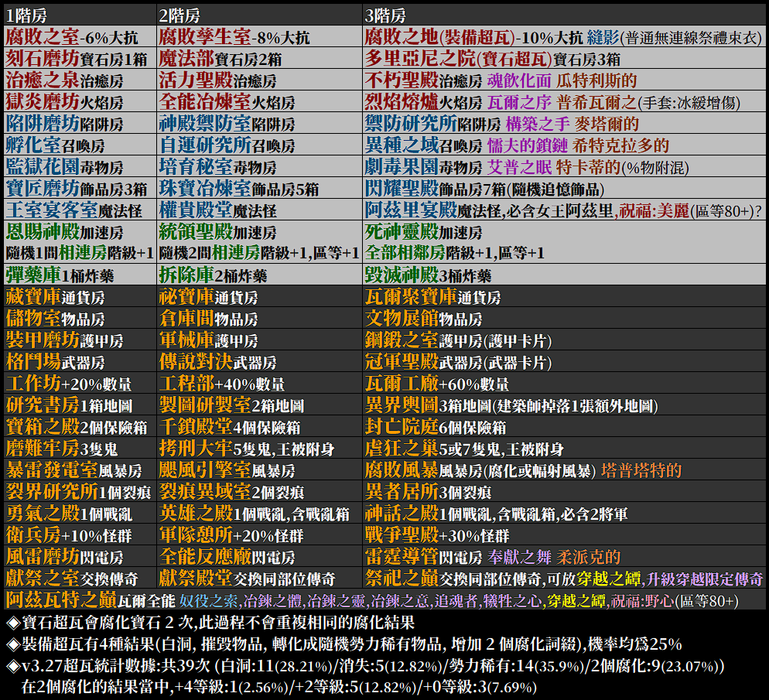The width and height of the screenshot is (769, 700).
Task: Select '彈藥庫1桶炸藥' cell
Action: pyautogui.click(x=80, y=274)
